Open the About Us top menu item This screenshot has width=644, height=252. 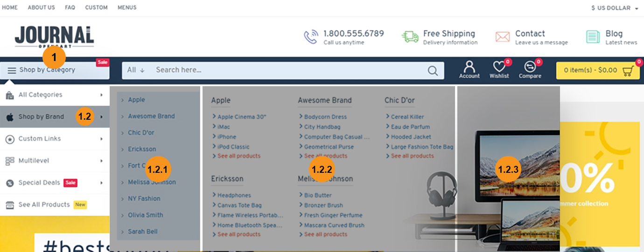41,7
